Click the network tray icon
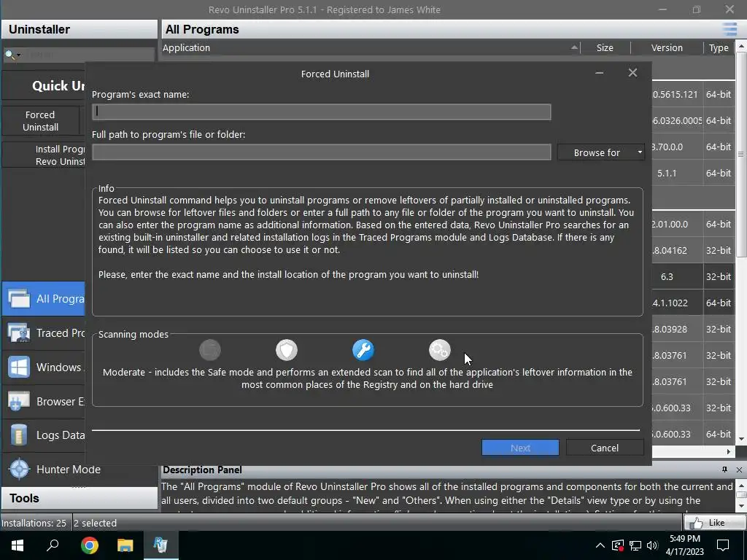747x560 pixels. tap(635, 545)
